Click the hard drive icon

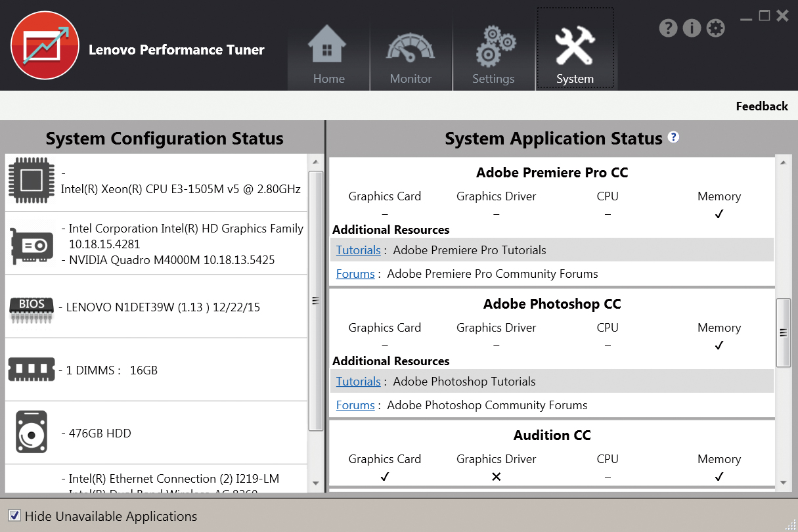click(x=32, y=433)
